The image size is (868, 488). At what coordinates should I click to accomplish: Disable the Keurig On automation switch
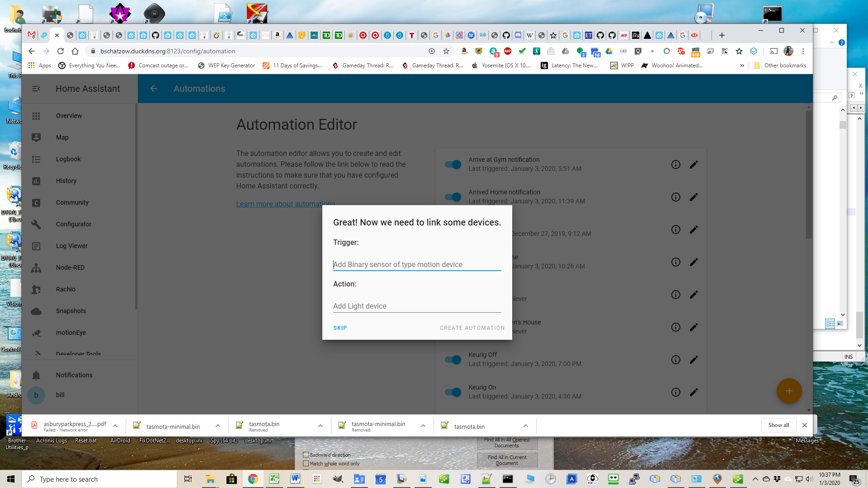[x=453, y=392]
